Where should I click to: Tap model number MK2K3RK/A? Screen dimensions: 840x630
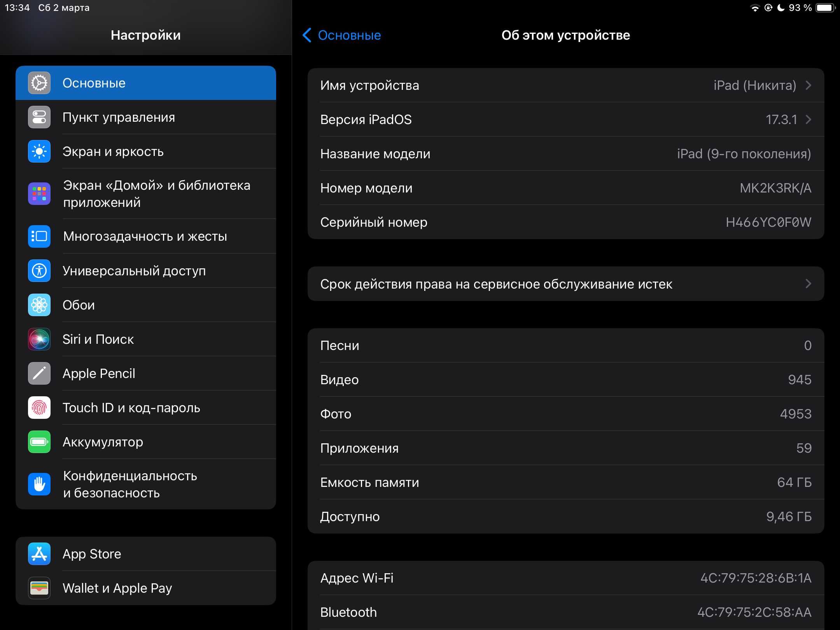click(x=775, y=188)
